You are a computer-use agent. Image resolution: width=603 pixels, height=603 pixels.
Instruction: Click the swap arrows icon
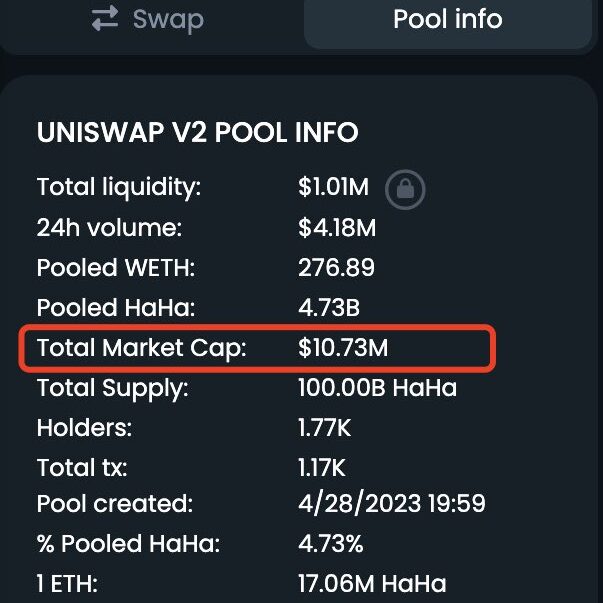(105, 18)
